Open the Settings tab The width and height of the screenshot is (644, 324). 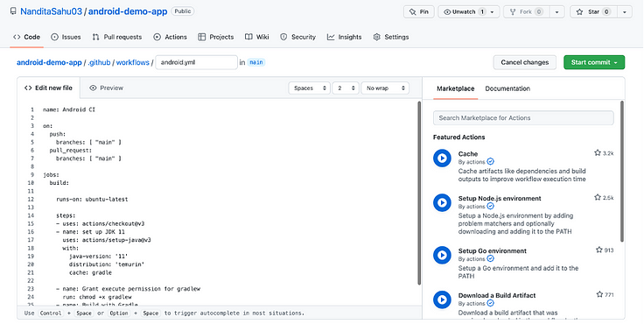click(x=391, y=37)
